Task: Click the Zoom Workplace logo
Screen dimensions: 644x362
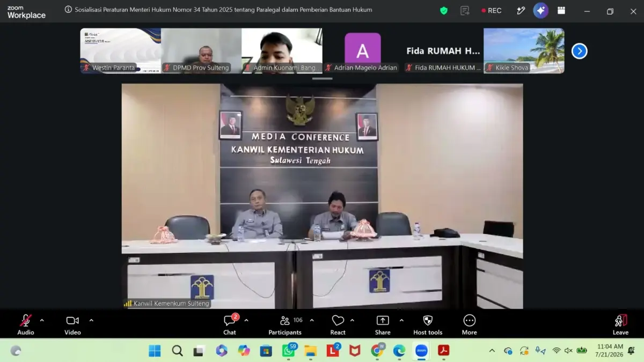Action: pos(26,12)
